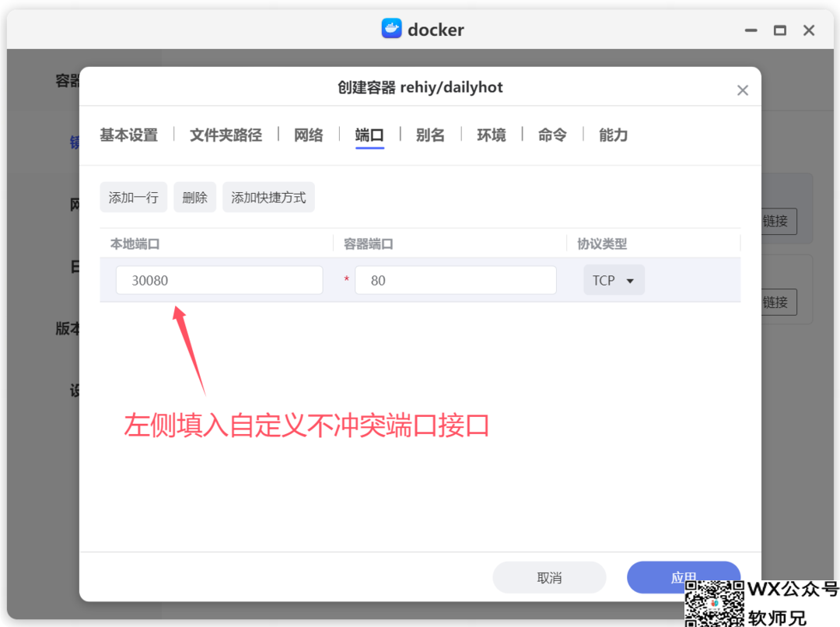Edit local port field showing 30080

click(x=219, y=280)
